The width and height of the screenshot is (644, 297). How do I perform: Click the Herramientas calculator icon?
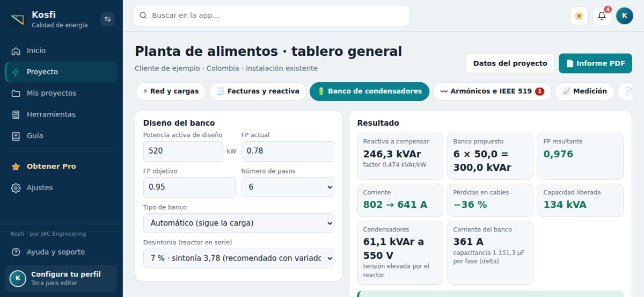16,114
